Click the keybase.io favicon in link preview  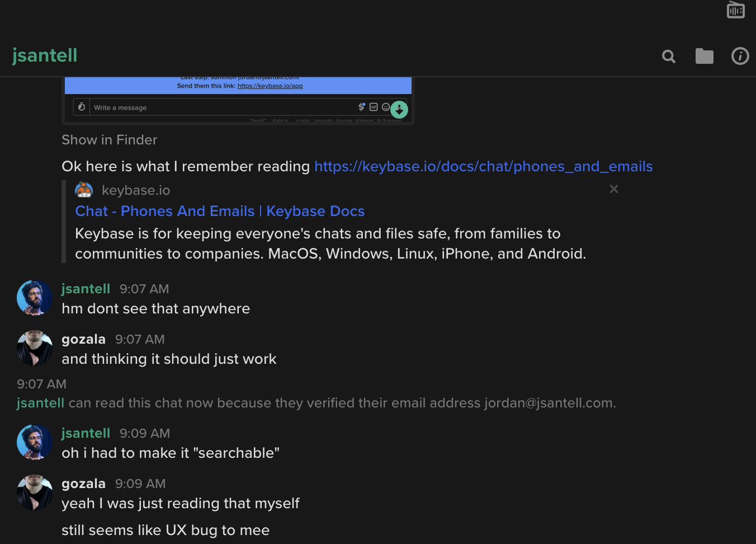pos(84,190)
